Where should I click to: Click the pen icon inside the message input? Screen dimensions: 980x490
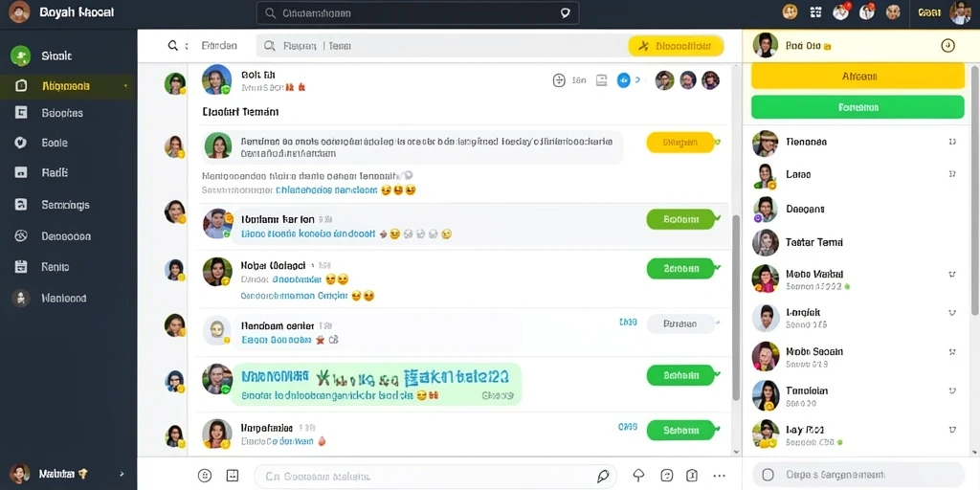coord(603,477)
